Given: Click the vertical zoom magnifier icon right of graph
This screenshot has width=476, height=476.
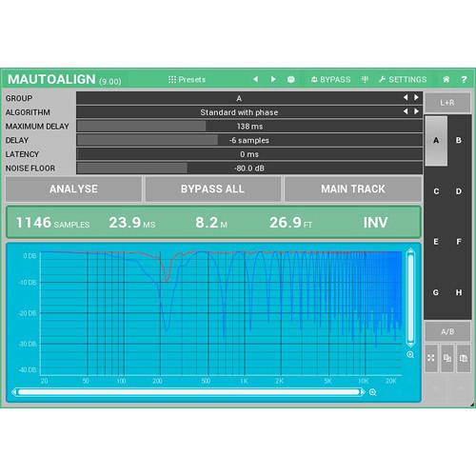Looking at the screenshot, I should (x=410, y=354).
